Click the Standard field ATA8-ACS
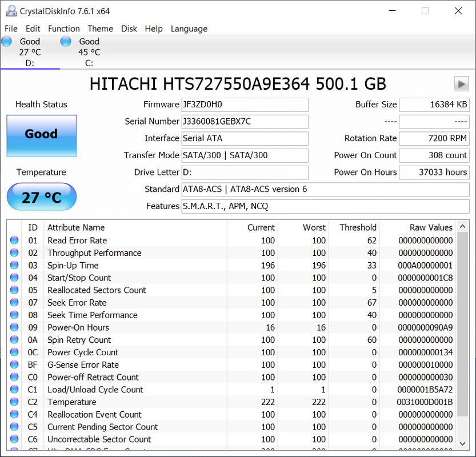This screenshot has height=457, width=476. tap(326, 190)
